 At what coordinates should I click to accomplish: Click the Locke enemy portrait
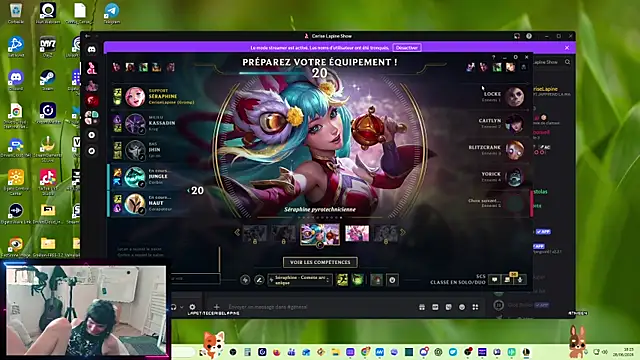coord(514,97)
